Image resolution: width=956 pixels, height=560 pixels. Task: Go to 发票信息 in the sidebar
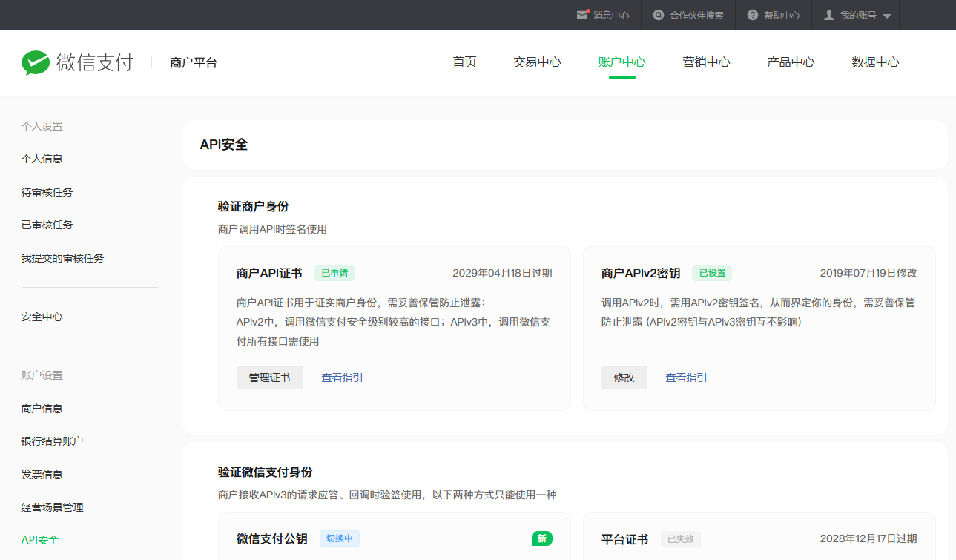tap(42, 475)
